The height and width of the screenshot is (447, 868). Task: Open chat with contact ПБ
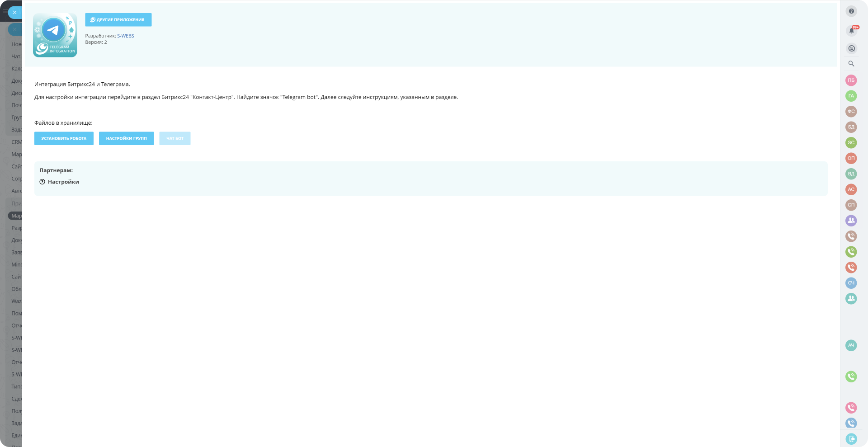(x=851, y=80)
